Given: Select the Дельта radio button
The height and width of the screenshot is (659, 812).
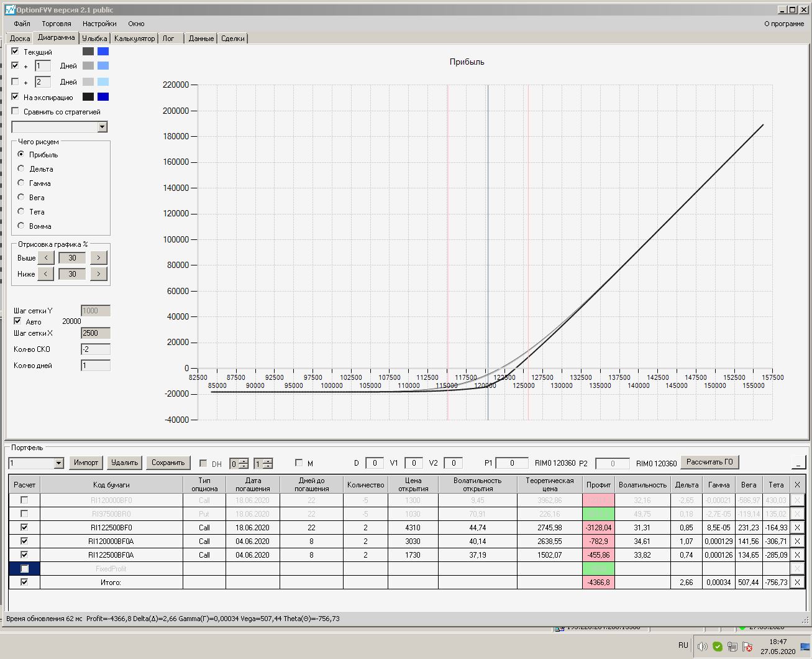Looking at the screenshot, I should (21, 168).
